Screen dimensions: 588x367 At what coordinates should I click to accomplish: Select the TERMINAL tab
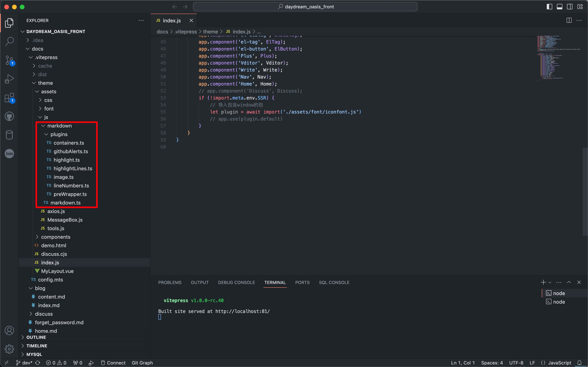(x=275, y=282)
